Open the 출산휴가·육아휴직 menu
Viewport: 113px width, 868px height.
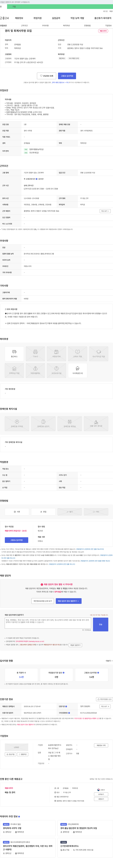click(103, 18)
